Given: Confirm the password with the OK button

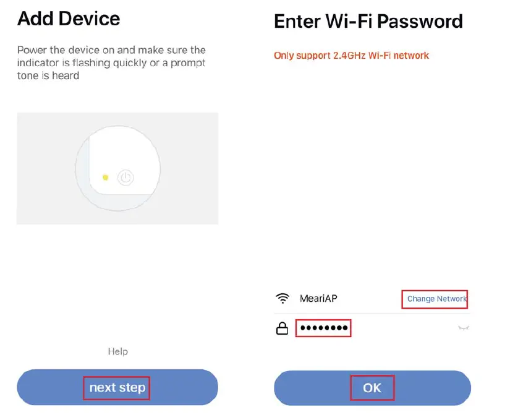Looking at the screenshot, I should coord(372,388).
